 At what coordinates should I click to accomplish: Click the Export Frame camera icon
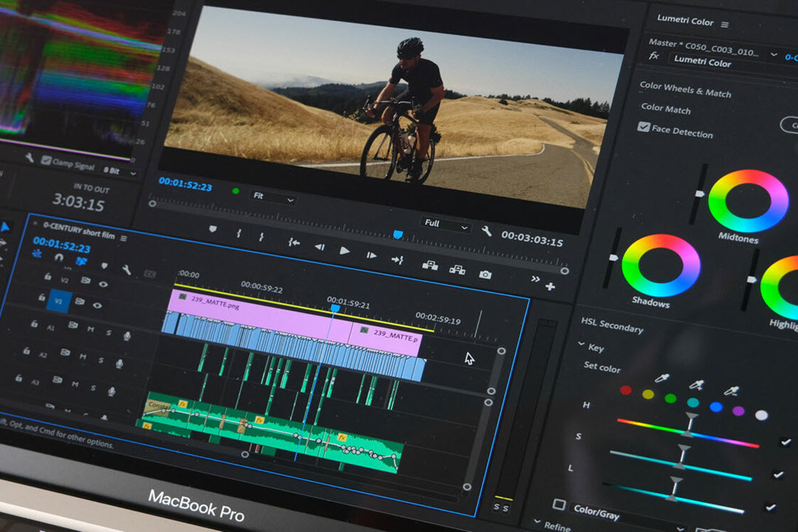(x=485, y=274)
